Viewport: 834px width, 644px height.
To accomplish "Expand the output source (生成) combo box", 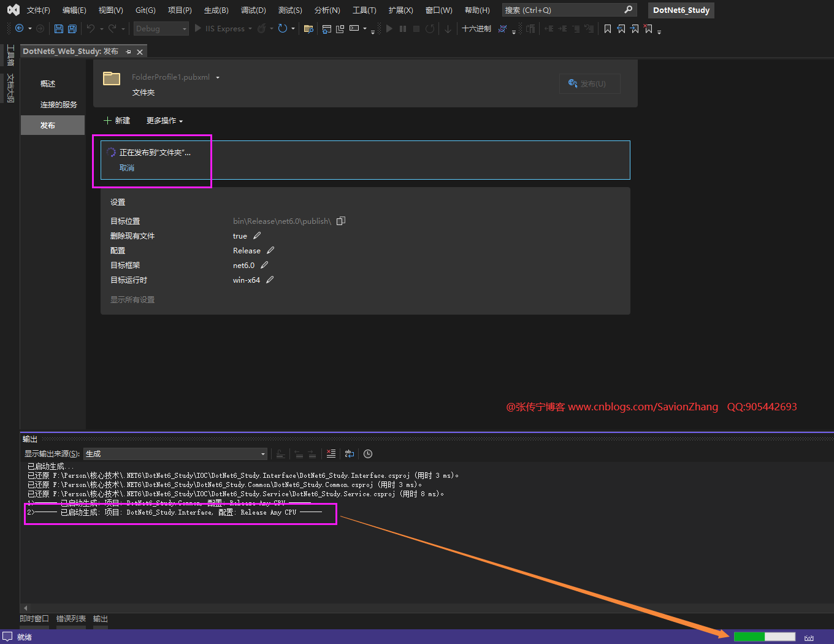I will coord(263,454).
